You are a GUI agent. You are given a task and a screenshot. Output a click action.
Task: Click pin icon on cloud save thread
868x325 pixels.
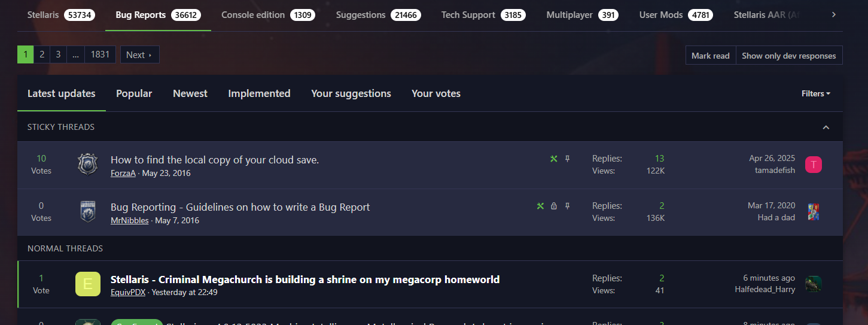pyautogui.click(x=568, y=159)
